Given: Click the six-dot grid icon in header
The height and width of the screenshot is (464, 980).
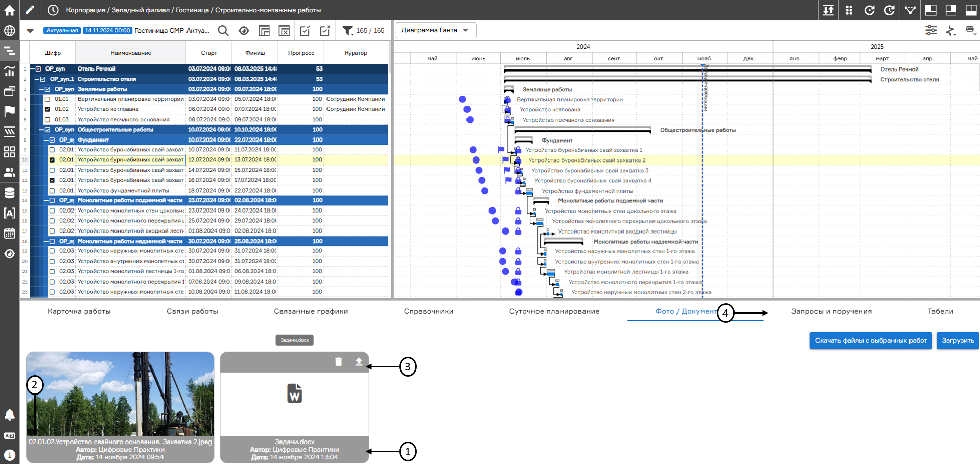Looking at the screenshot, I should (x=849, y=10).
